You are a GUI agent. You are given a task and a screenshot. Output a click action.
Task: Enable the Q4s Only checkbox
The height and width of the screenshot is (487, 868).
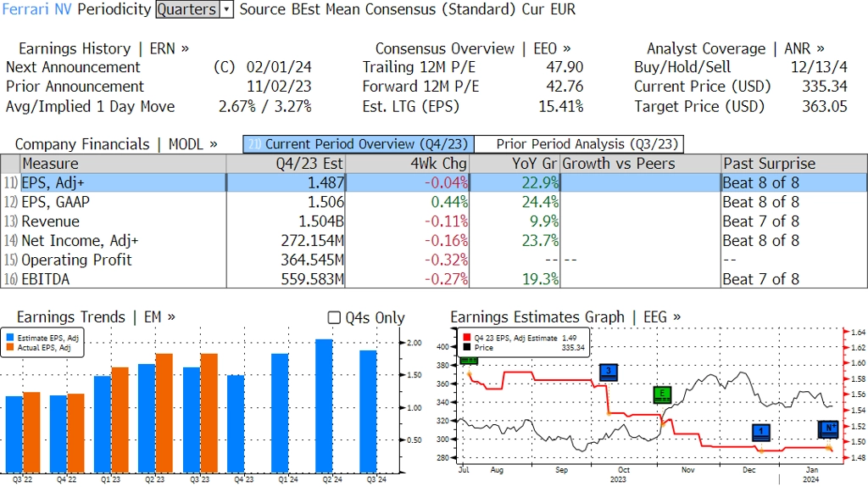[334, 317]
